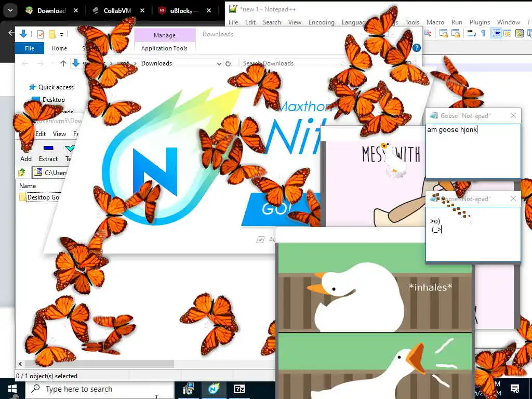Click 7-Zip up folder icon

coord(22,172)
